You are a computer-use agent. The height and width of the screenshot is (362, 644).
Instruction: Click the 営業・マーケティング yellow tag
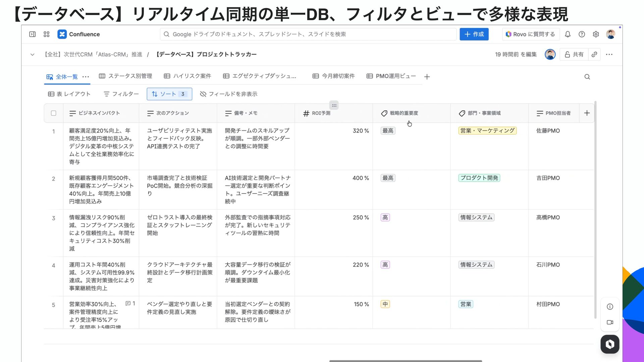point(487,131)
